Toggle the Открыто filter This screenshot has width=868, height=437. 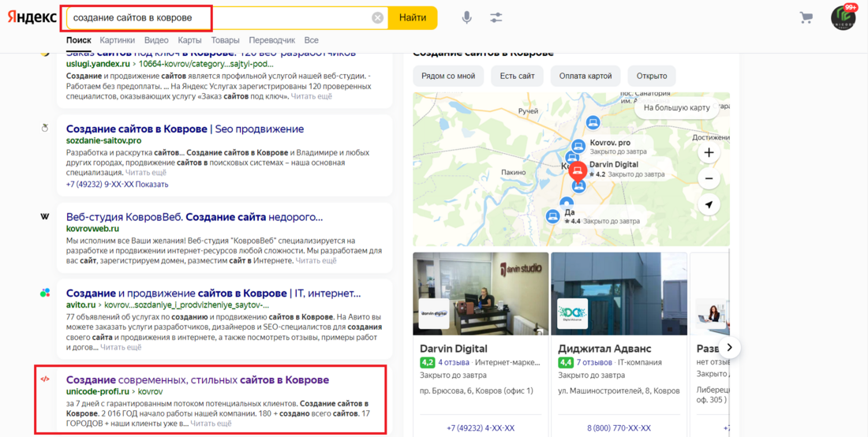(652, 77)
